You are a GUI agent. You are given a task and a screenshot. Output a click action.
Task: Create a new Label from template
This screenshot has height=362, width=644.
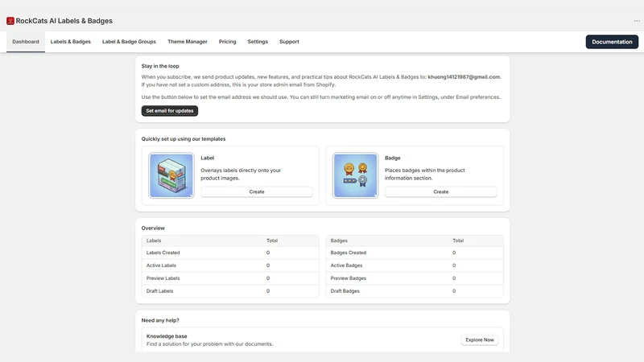point(257,191)
